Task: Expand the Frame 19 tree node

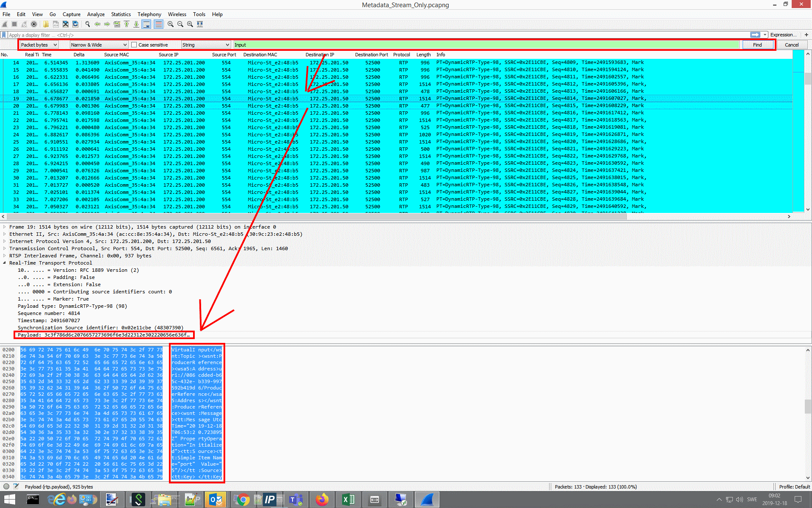Action: click(5, 227)
